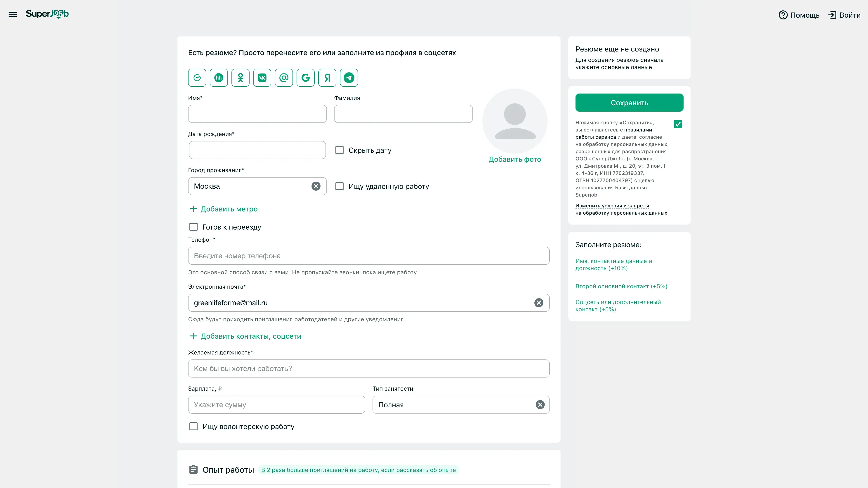
Task: Tick Готов к переезду checkbox
Action: (x=193, y=227)
